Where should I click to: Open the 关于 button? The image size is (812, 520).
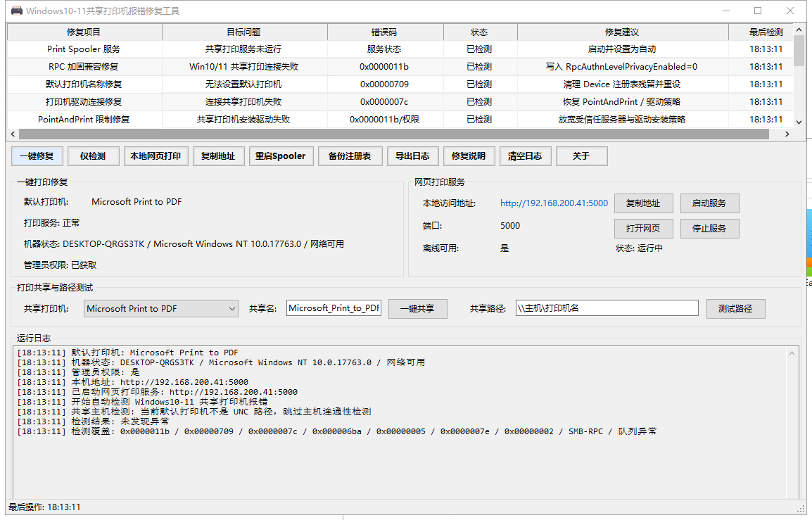(x=581, y=156)
